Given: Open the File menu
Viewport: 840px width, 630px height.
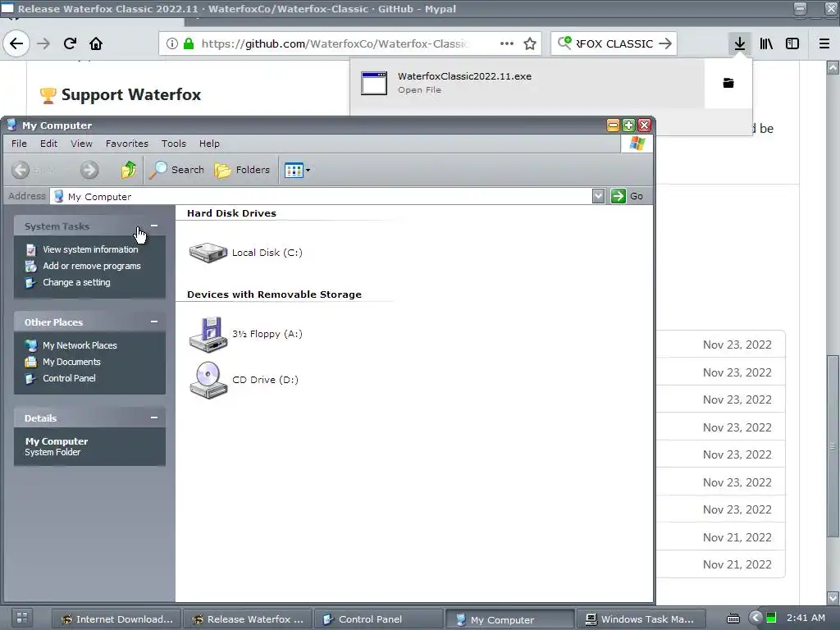Looking at the screenshot, I should pos(19,144).
